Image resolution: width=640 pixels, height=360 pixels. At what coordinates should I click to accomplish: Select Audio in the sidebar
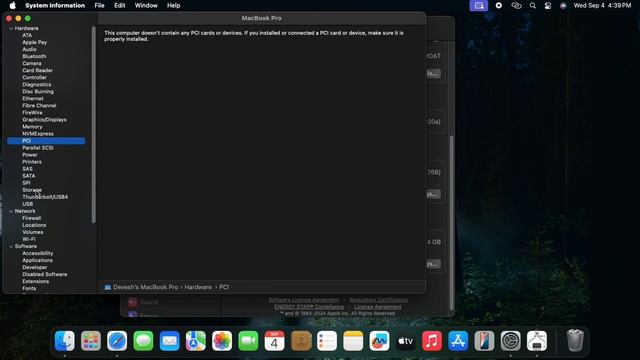pos(29,49)
